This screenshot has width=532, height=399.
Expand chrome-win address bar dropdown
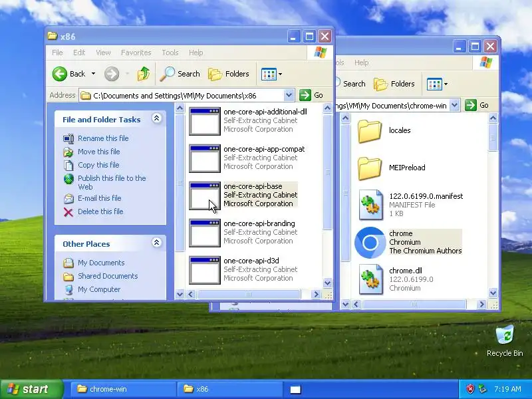[x=454, y=105]
